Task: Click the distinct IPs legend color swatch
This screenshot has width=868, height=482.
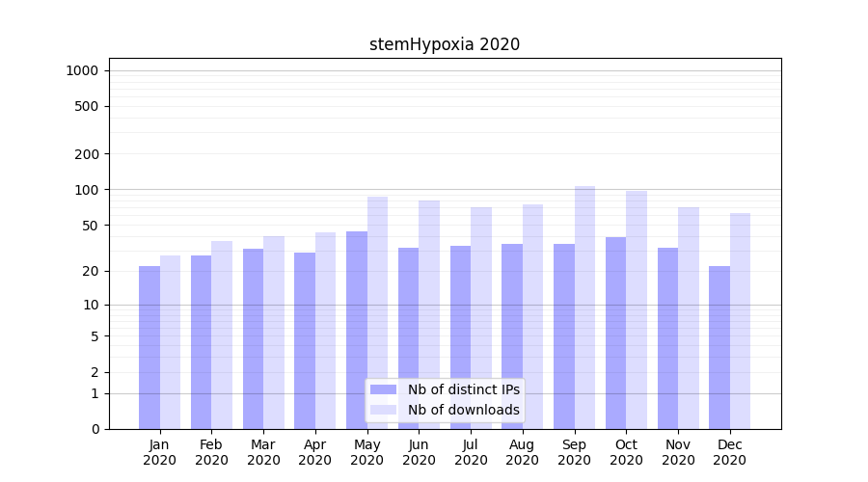Action: click(x=383, y=389)
